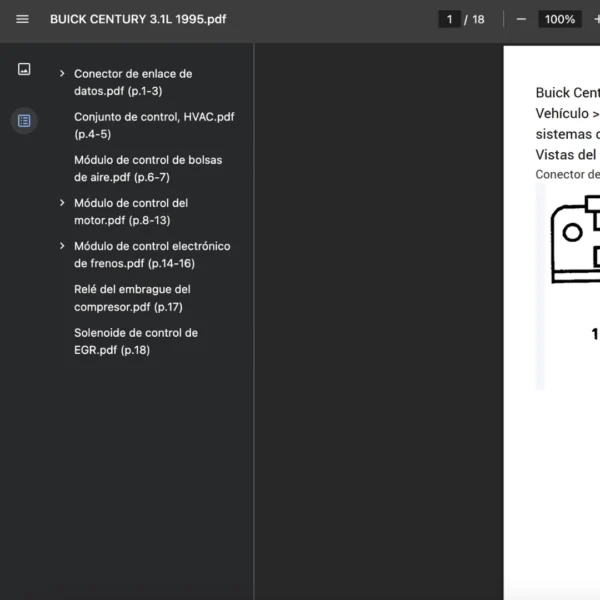Toggle the sidebar with the hamburger menu
This screenshot has width=600, height=600.
(23, 19)
